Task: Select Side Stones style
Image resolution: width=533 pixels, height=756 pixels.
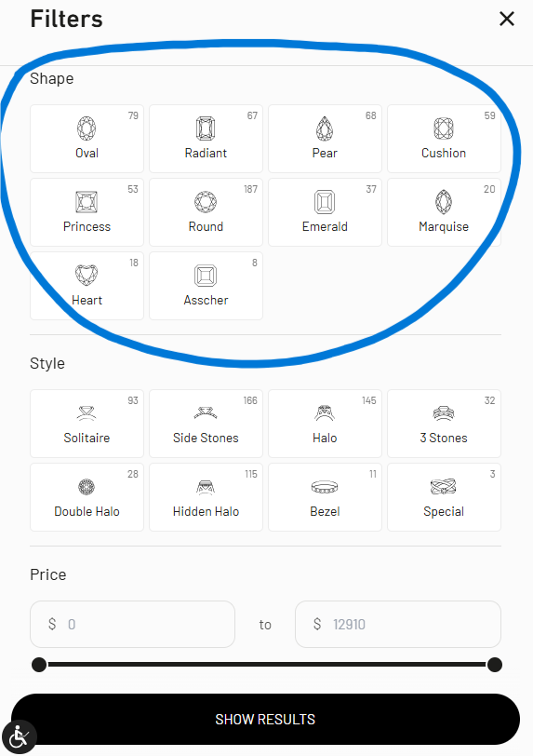Action: coord(206,424)
